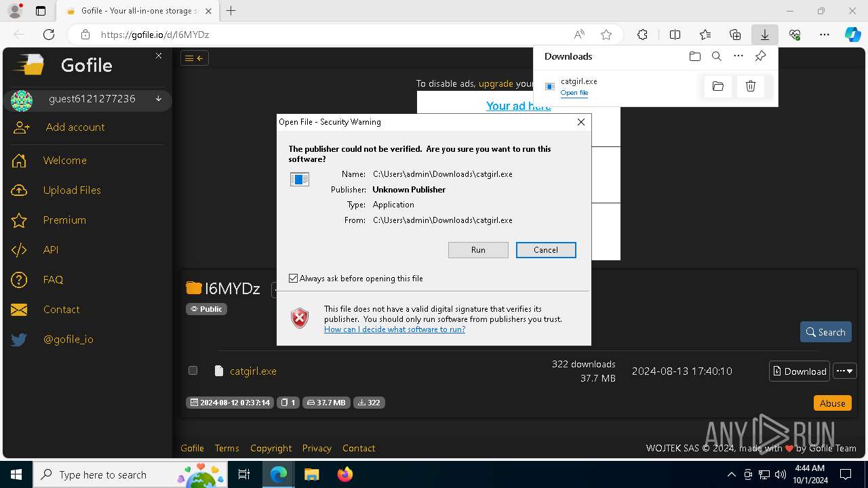Open the Terms footer link

pyautogui.click(x=226, y=448)
